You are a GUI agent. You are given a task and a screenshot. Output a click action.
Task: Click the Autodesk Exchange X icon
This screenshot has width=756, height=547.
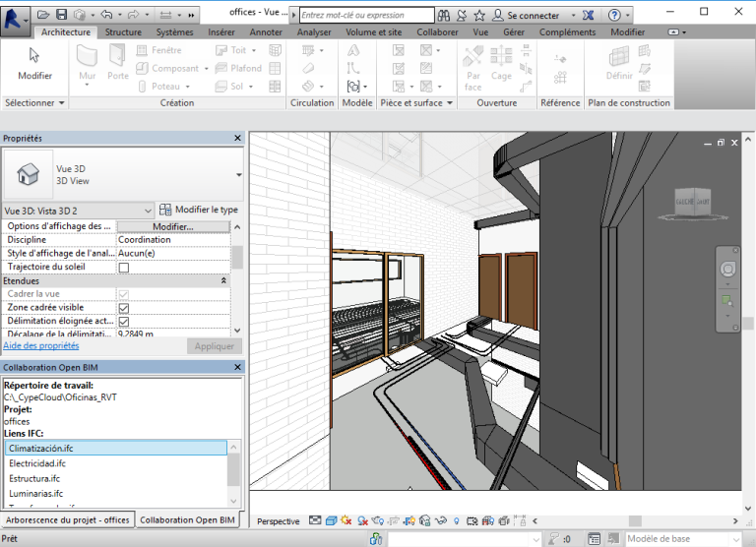tap(588, 16)
